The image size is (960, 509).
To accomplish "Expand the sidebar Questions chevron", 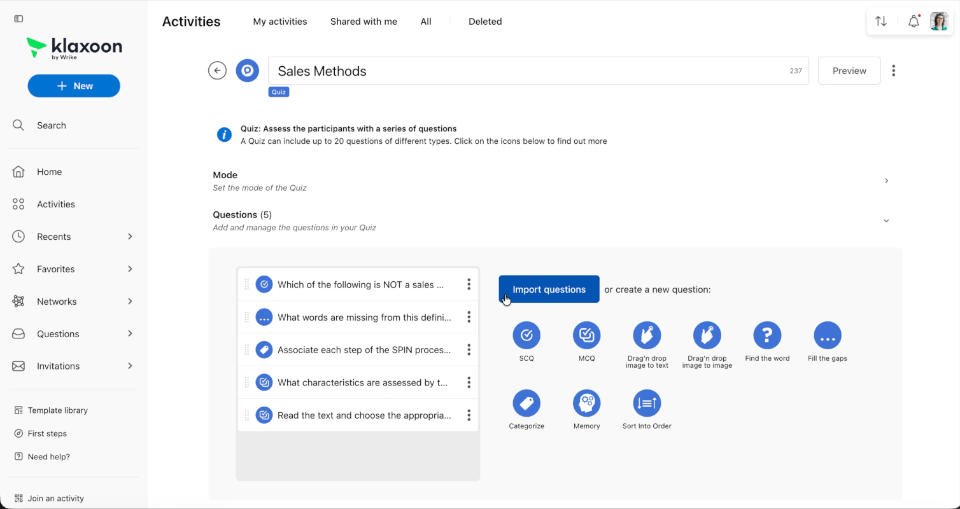I will pyautogui.click(x=130, y=334).
